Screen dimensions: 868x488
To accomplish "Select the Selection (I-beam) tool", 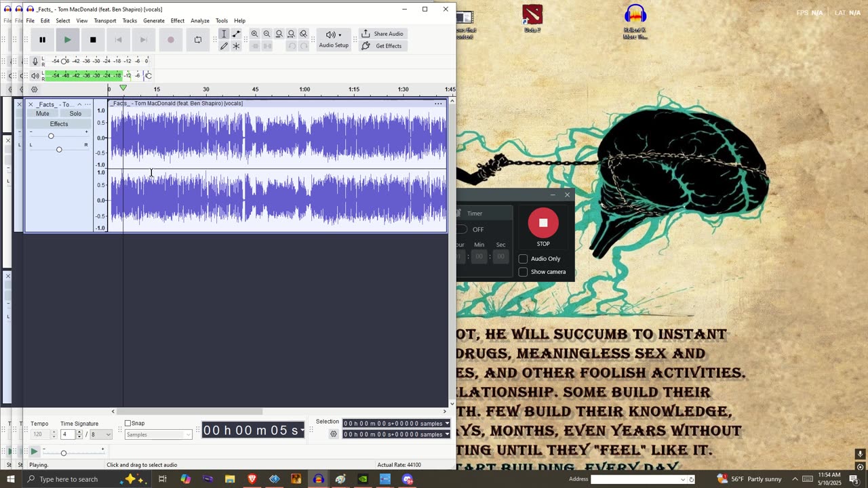I will coord(224,34).
